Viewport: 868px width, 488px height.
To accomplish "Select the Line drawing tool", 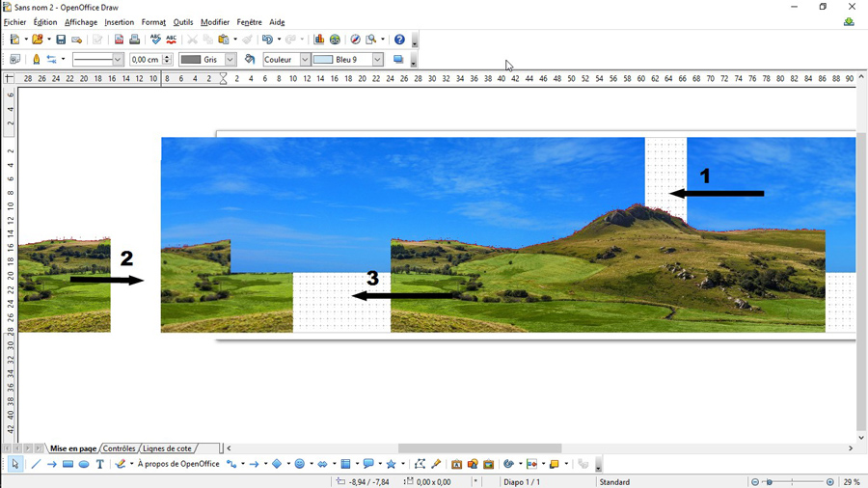I will pos(36,464).
